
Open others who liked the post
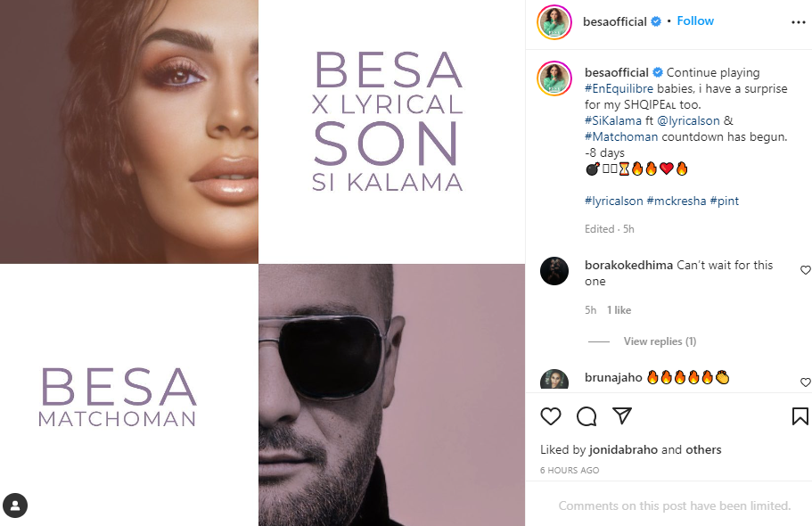[703, 450]
